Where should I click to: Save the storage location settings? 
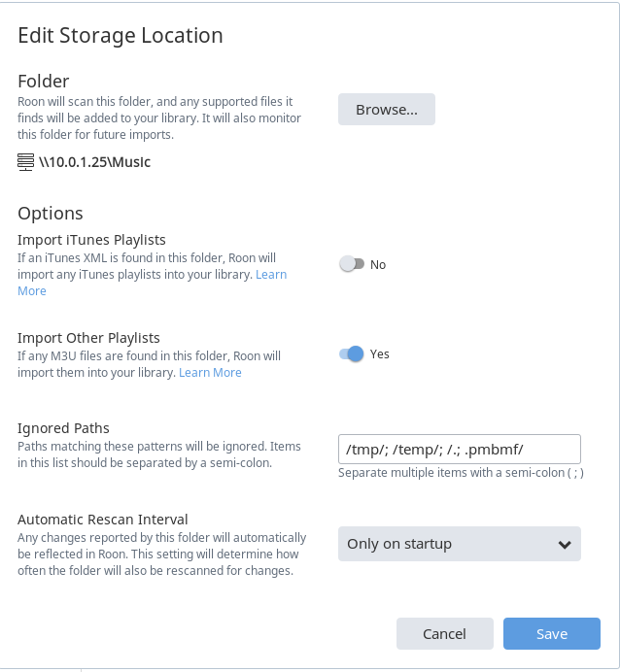[551, 633]
